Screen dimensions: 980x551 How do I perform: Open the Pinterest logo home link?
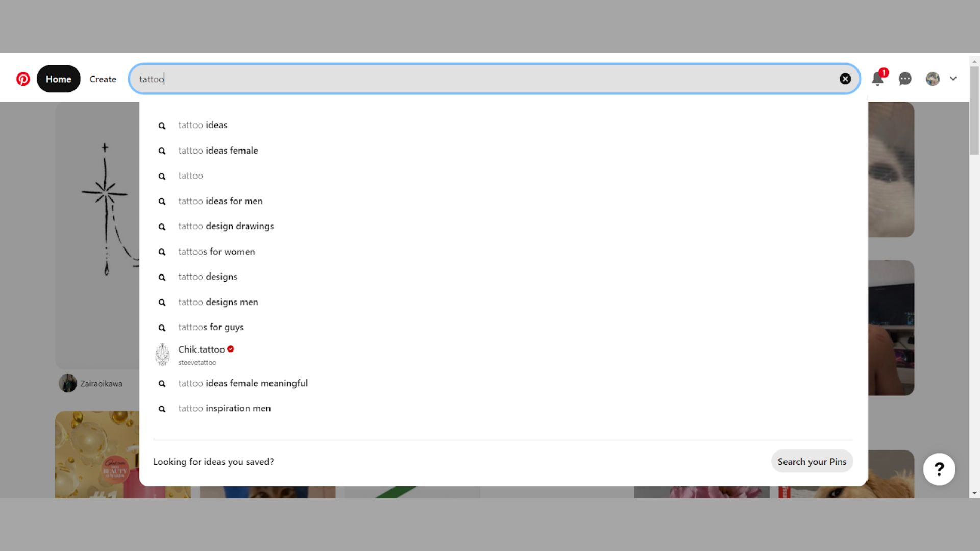pyautogui.click(x=23, y=79)
